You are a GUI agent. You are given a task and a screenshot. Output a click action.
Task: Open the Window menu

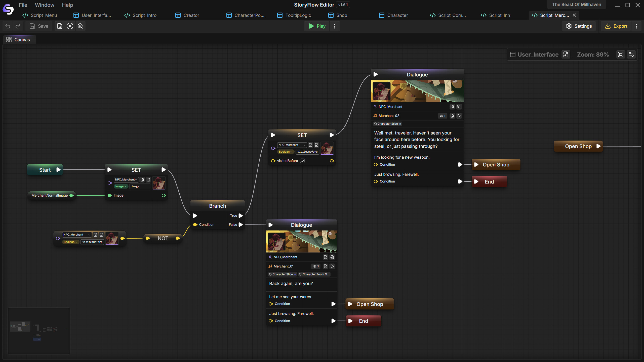click(45, 5)
